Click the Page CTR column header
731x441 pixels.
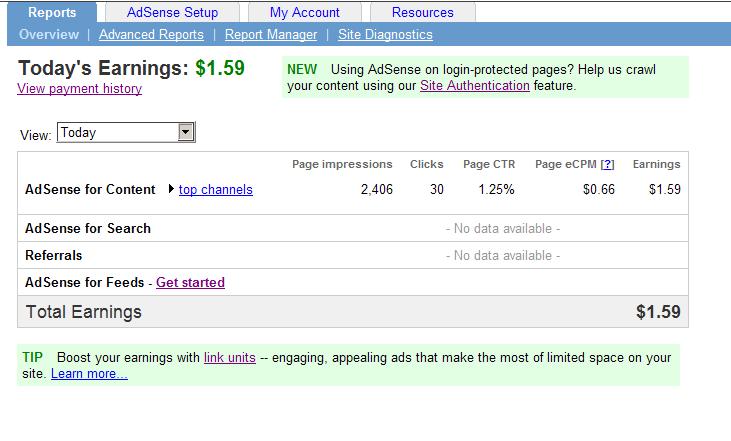[489, 164]
